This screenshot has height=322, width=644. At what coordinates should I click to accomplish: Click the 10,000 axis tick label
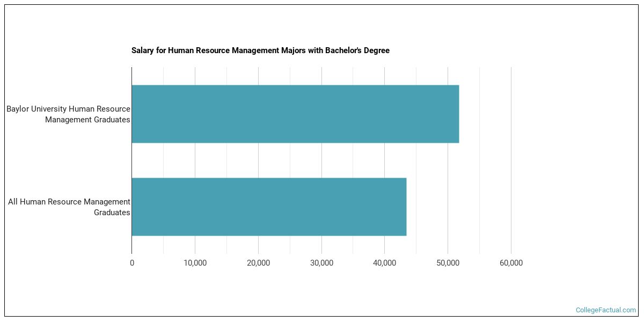(195, 262)
